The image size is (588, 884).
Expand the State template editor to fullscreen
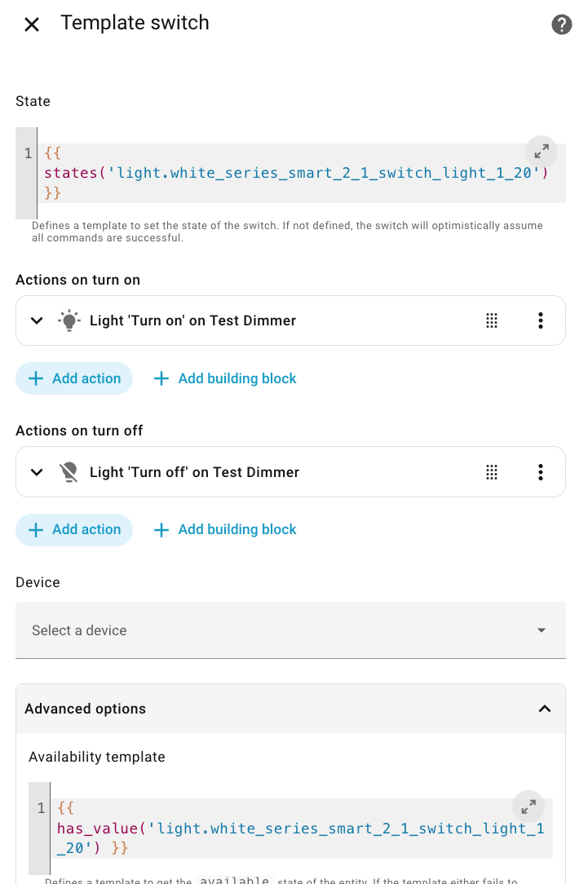[x=541, y=151]
